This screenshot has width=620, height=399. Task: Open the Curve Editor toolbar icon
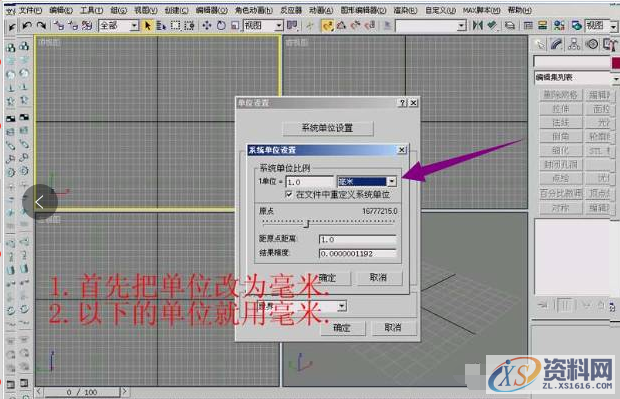pos(528,26)
